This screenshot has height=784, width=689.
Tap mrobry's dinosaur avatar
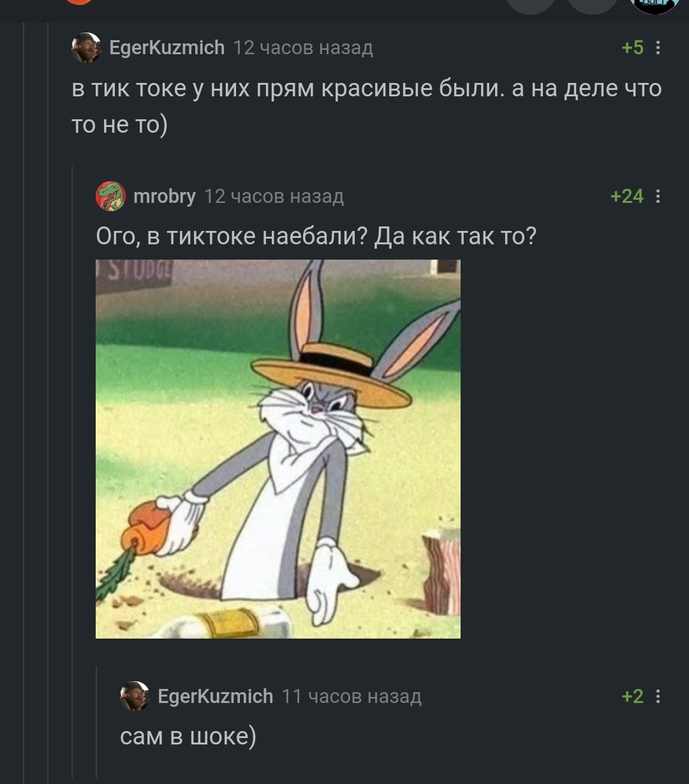coord(110,196)
